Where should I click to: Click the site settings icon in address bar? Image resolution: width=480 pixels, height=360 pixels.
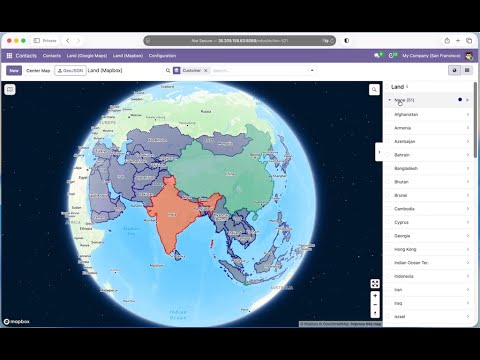coord(148,41)
